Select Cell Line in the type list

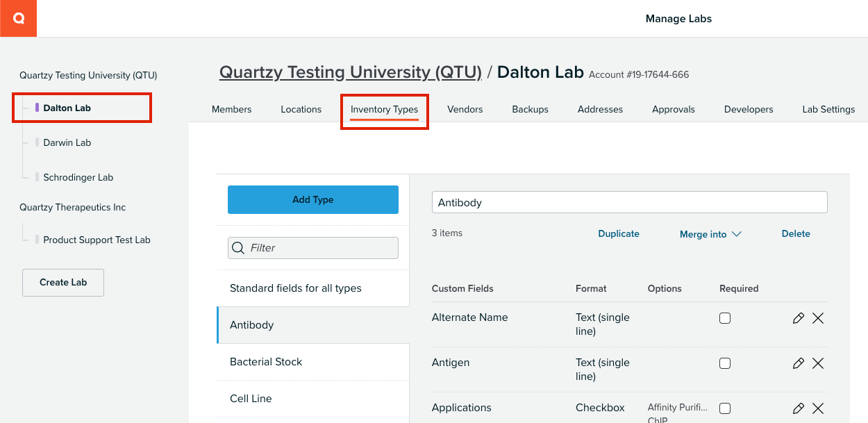[313, 399]
